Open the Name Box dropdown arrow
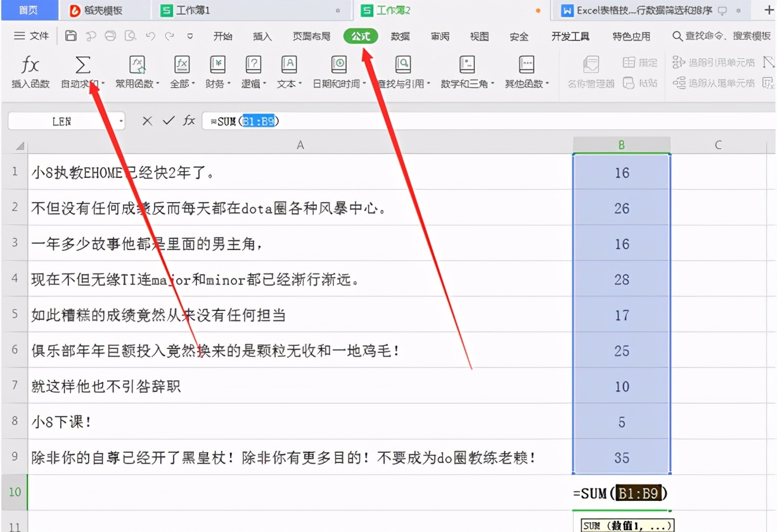This screenshot has width=777, height=532. (121, 121)
